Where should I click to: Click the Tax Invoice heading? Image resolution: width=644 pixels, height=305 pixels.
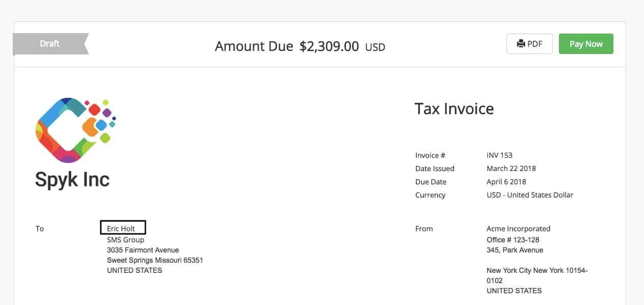454,108
